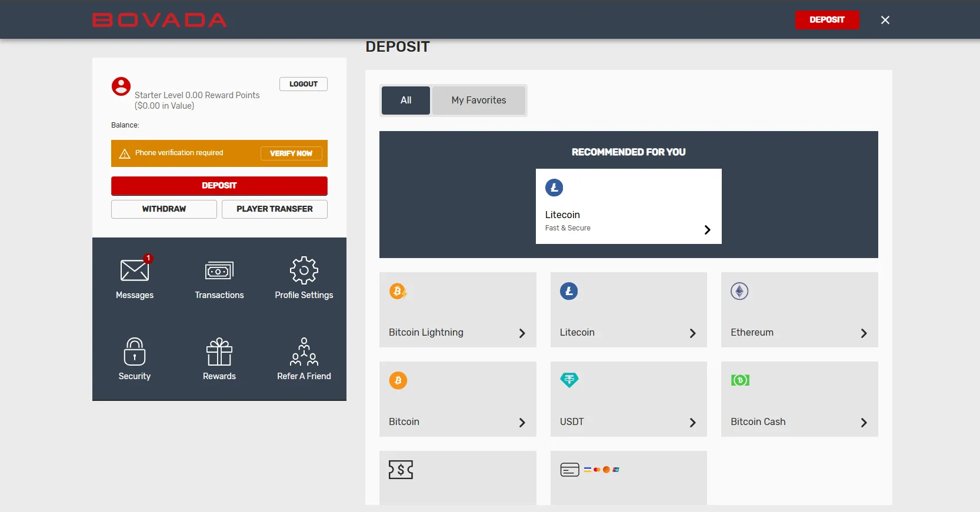
Task: Select the Bitcoin Cash label text
Action: [x=758, y=422]
